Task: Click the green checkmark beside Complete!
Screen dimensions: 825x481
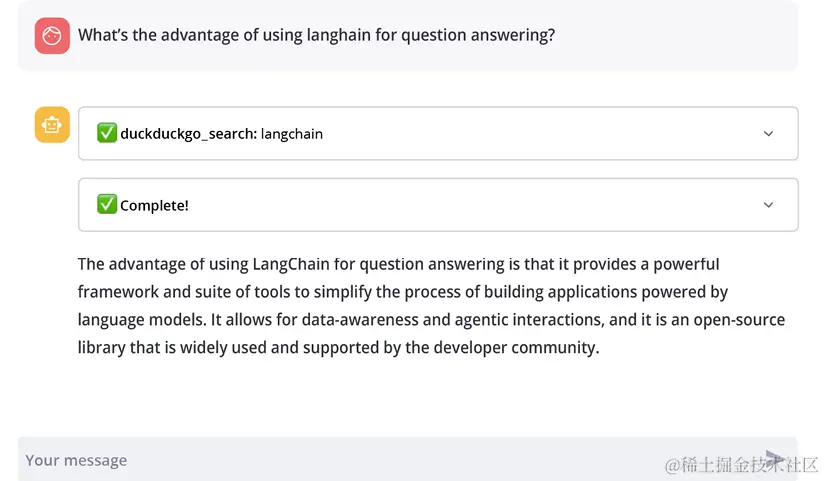Action: pyautogui.click(x=107, y=204)
